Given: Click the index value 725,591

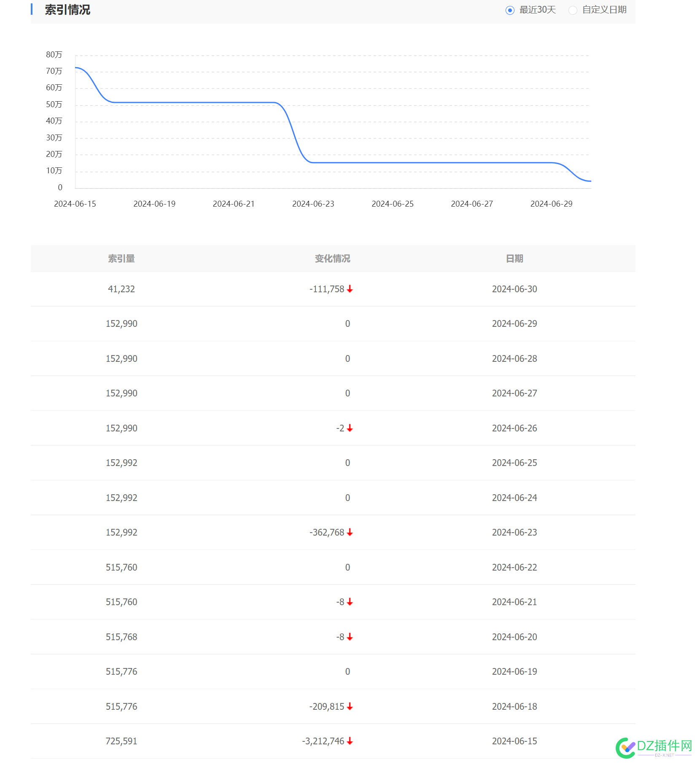Looking at the screenshot, I should point(121,741).
